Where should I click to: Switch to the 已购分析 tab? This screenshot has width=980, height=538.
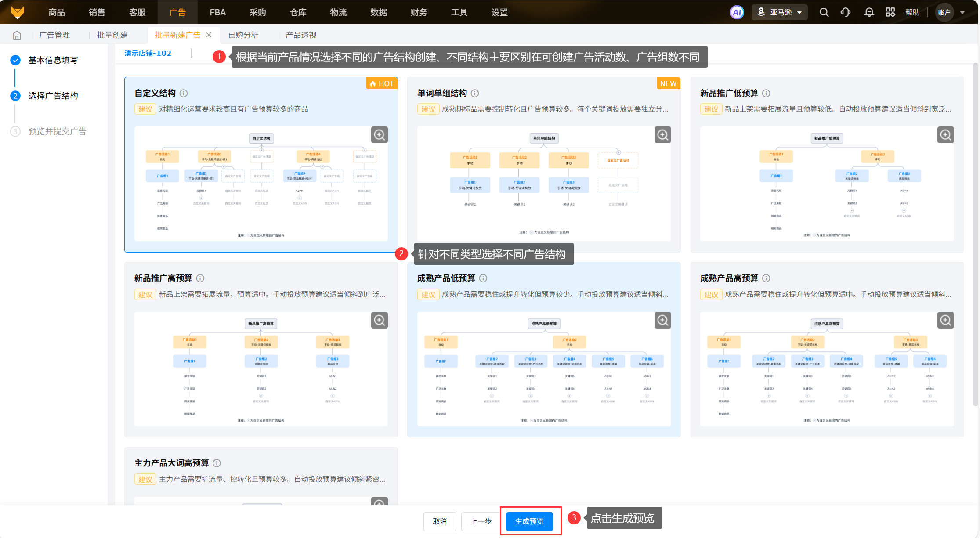click(243, 35)
